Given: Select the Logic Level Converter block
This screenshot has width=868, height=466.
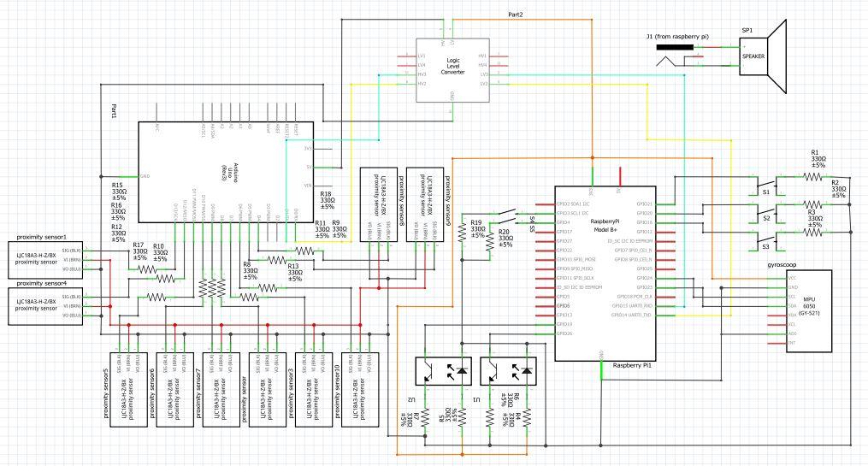Looking at the screenshot, I should coord(452,71).
